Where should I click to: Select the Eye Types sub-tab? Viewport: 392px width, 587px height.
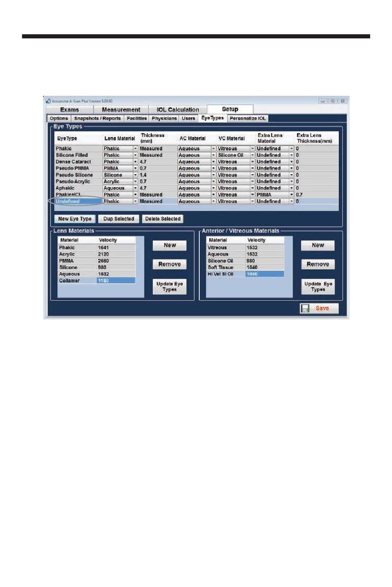[x=213, y=118]
